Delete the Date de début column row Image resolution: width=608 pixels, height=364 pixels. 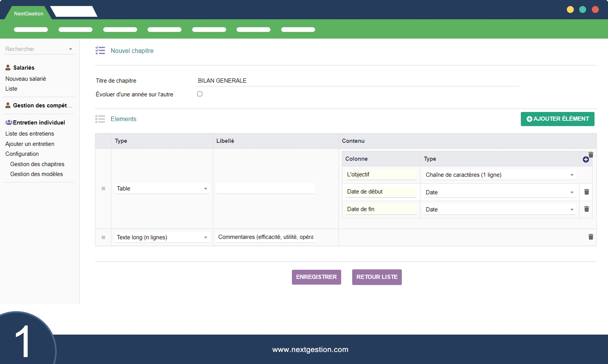[586, 192]
